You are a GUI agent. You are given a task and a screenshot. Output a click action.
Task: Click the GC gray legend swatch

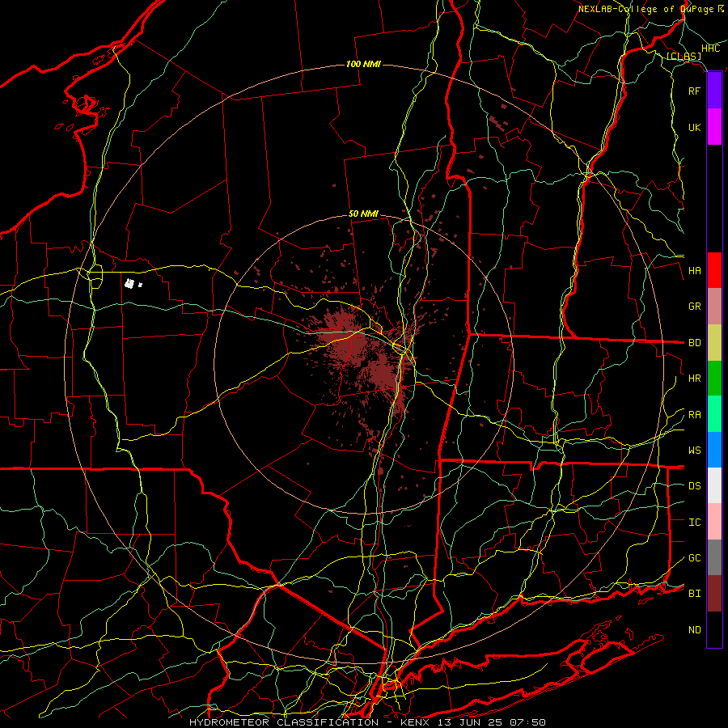coord(714,557)
